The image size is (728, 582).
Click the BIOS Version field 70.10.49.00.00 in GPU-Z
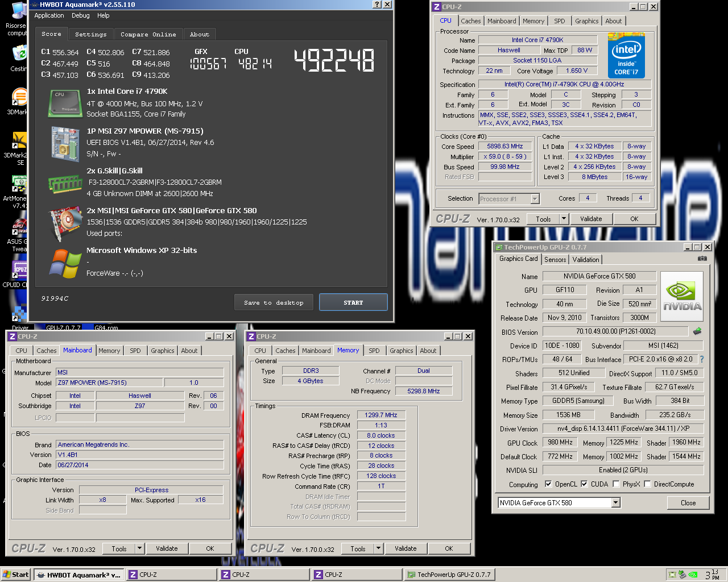[x=615, y=331]
